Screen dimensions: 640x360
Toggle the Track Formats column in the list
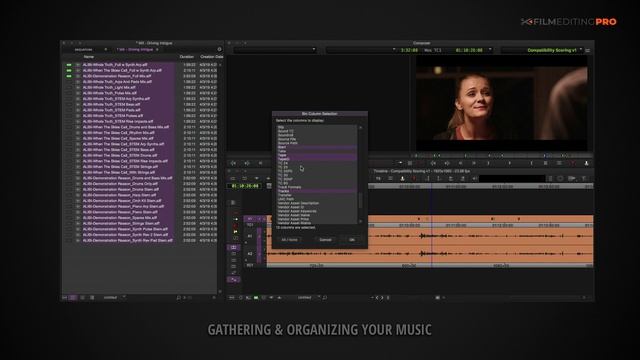[x=316, y=187]
